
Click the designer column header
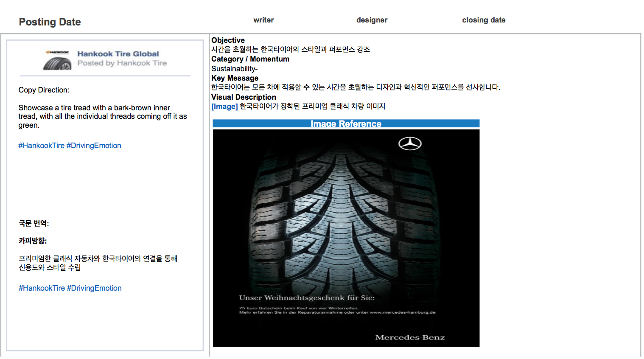point(372,20)
